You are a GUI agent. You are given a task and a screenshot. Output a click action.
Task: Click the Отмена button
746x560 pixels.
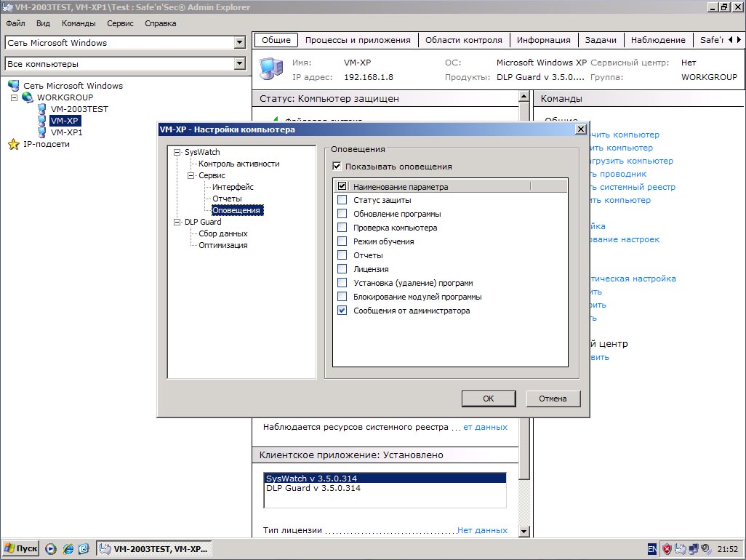click(x=553, y=399)
